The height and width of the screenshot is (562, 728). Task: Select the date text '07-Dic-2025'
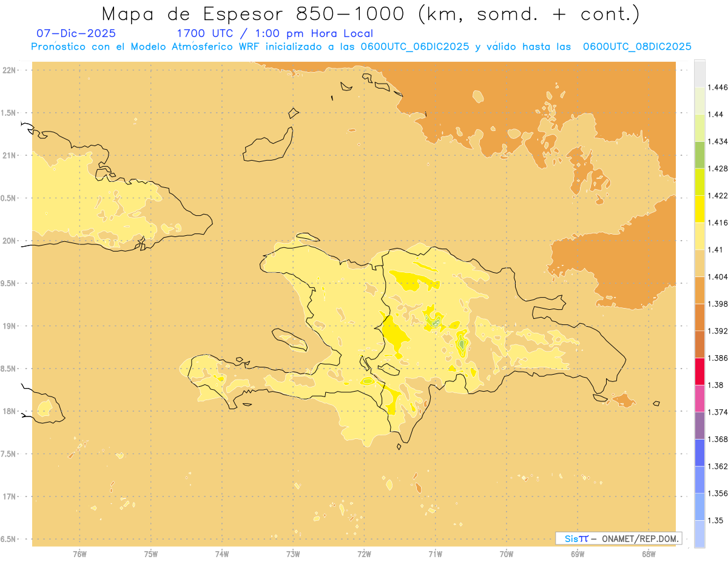coord(76,33)
